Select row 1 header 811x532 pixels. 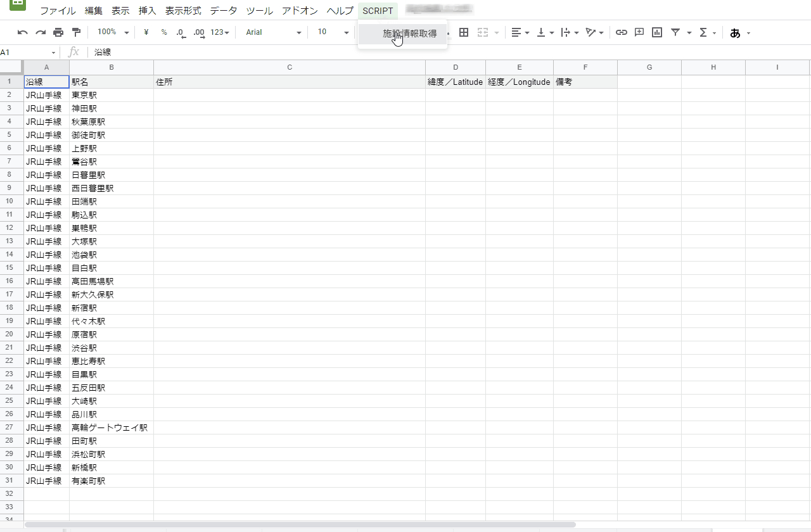[11, 82]
